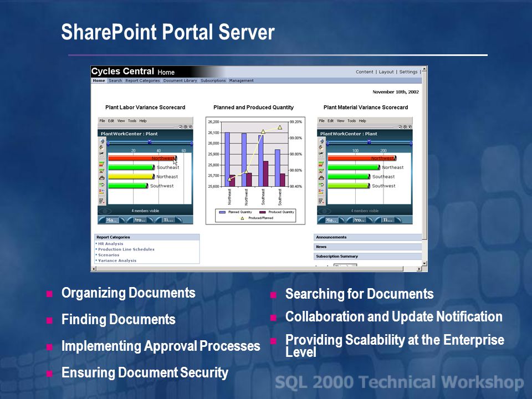Select the Home navigation tab
The image size is (532, 399).
(x=99, y=81)
